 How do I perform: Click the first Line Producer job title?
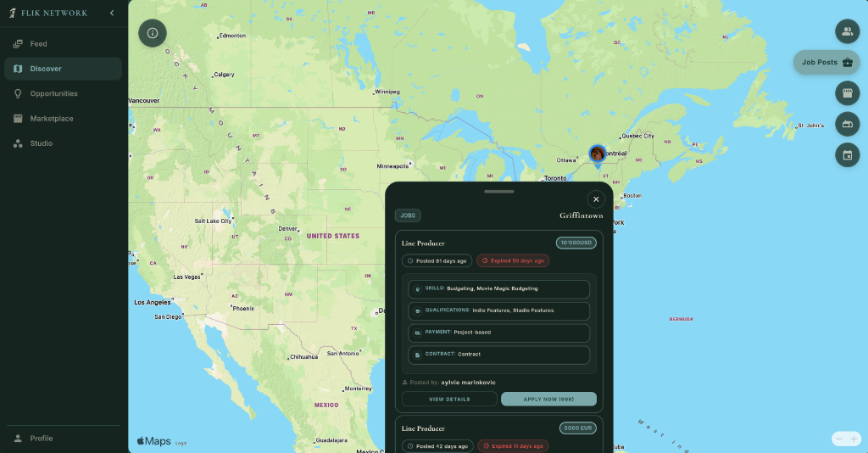(423, 243)
